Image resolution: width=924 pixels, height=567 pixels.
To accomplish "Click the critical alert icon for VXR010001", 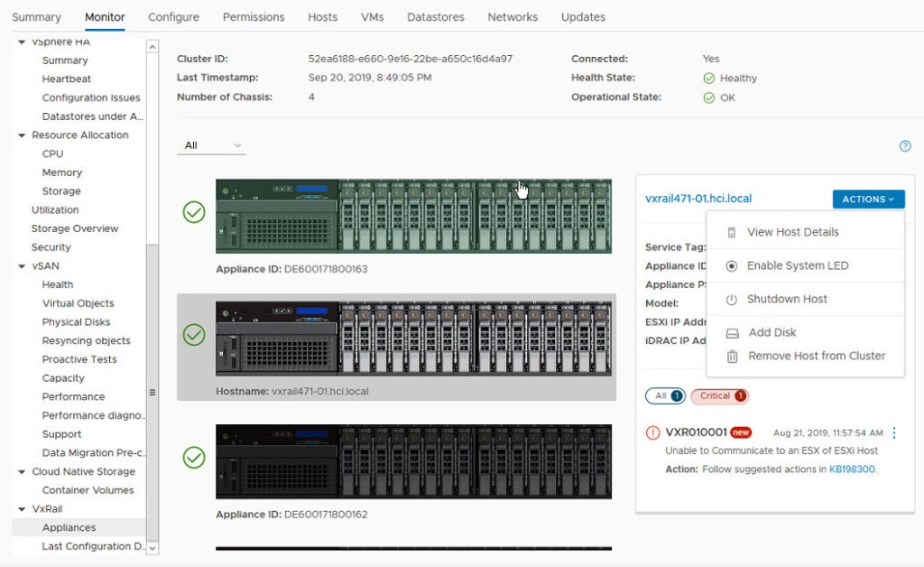I will click(653, 432).
